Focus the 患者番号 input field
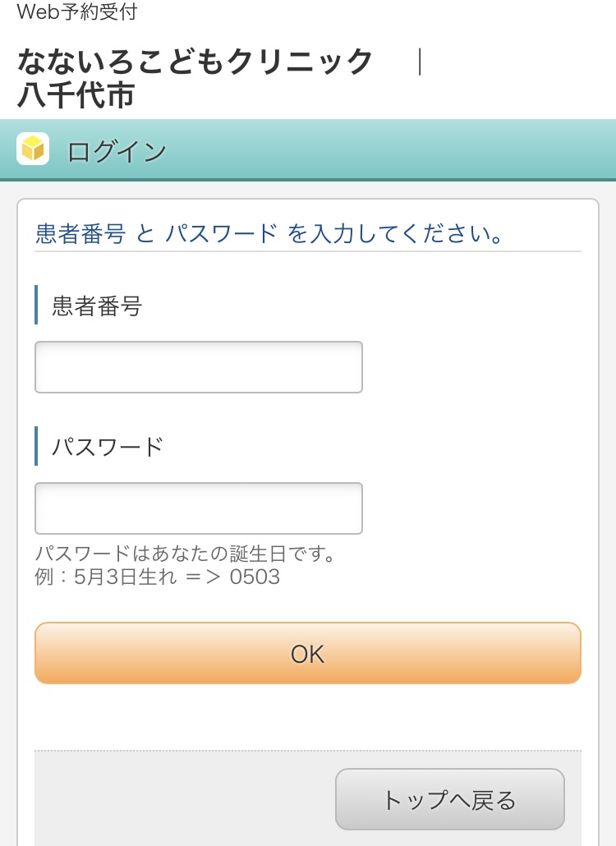This screenshot has height=846, width=616. point(199,367)
